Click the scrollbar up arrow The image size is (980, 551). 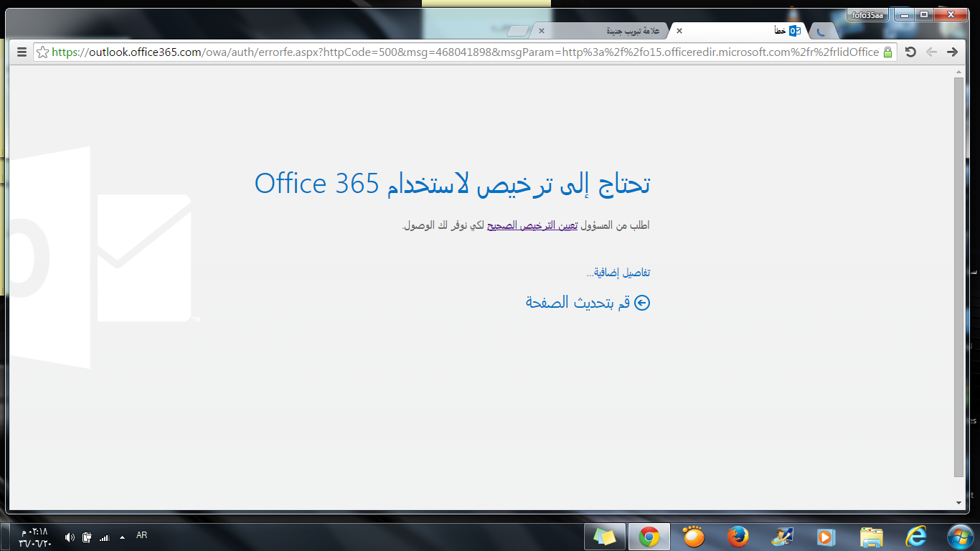click(x=958, y=72)
